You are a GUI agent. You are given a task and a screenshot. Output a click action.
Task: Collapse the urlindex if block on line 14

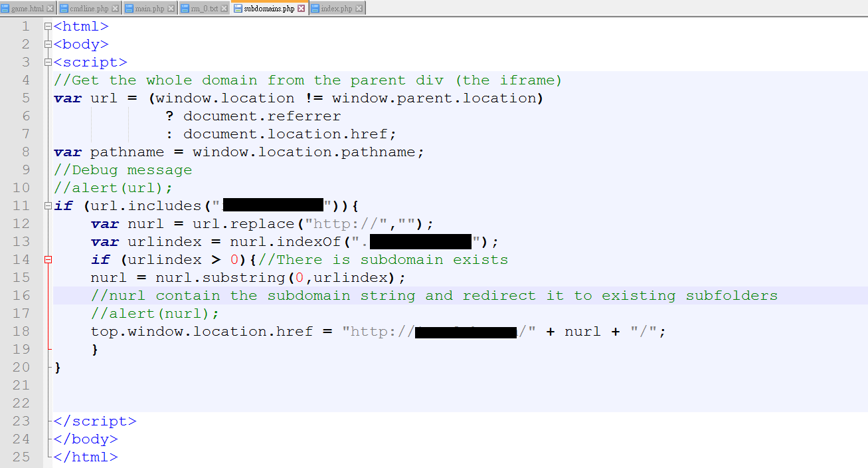[x=48, y=260]
